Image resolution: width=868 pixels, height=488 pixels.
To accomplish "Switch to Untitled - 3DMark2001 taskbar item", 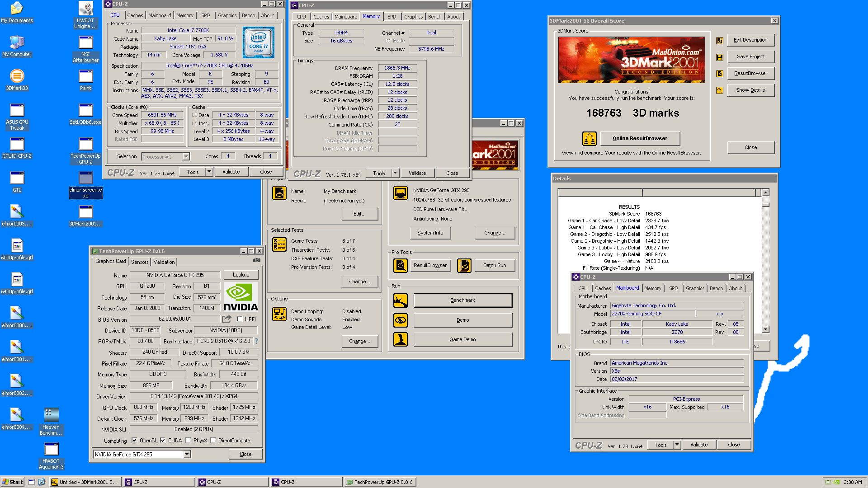I will coord(85,482).
